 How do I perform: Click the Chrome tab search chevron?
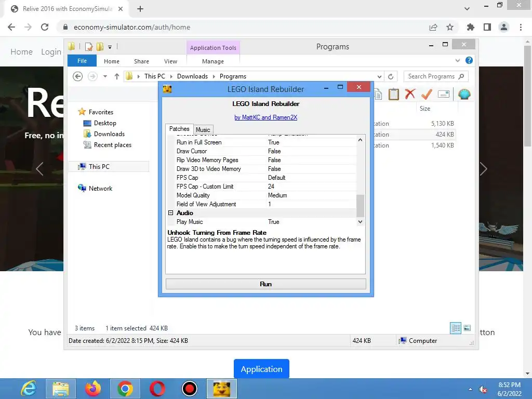467,9
